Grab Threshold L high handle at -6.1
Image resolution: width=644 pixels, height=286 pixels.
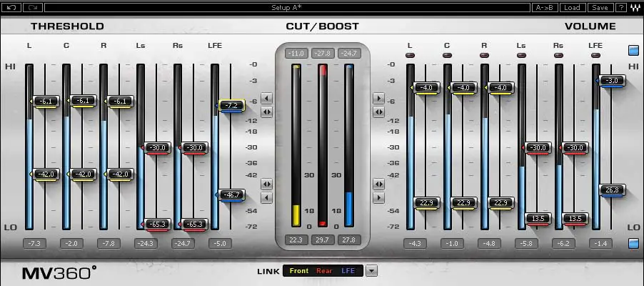46,102
